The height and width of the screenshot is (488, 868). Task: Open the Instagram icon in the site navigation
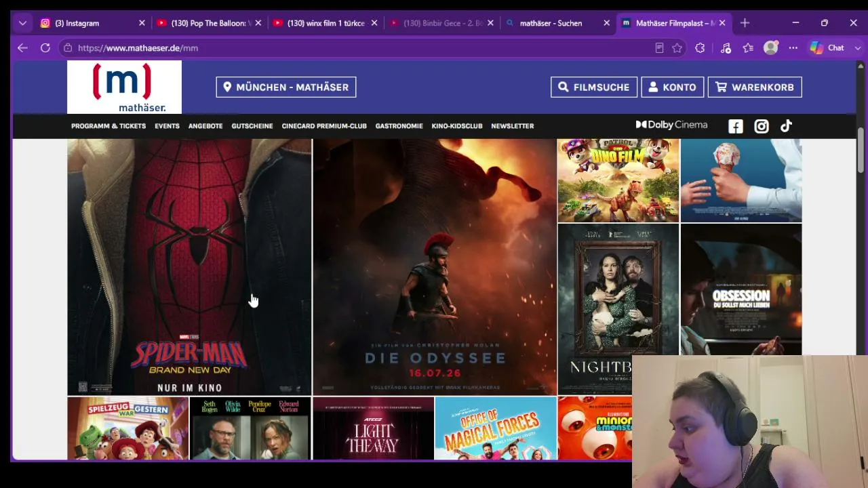coord(762,126)
